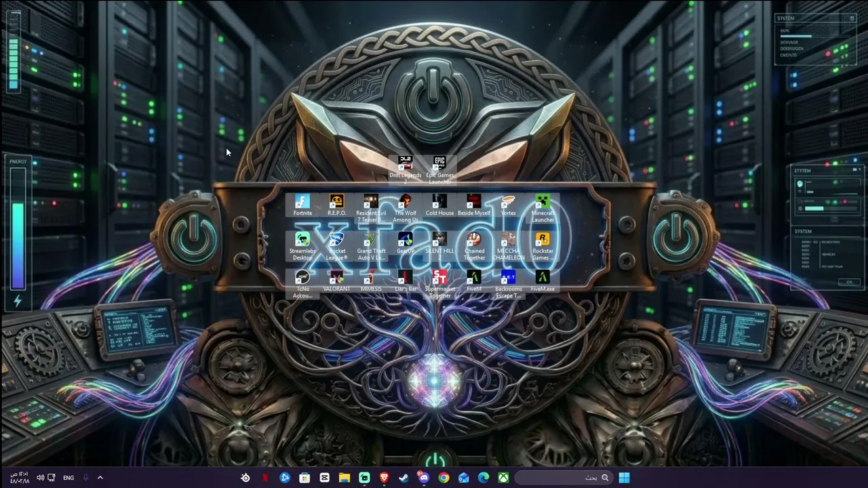Select the Streamlabs Desktop shortcut
The height and width of the screenshot is (488, 868).
point(302,247)
